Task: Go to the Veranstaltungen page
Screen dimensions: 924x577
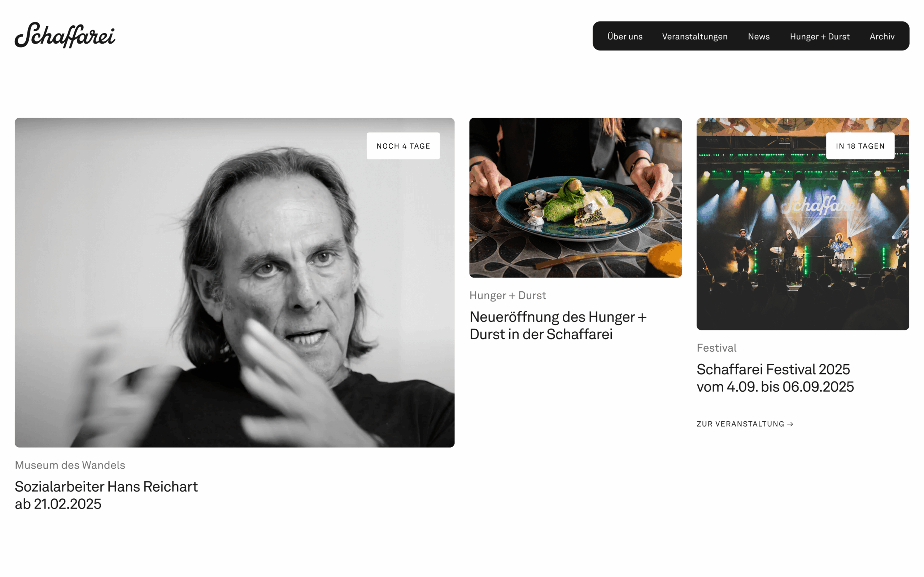Action: point(694,37)
